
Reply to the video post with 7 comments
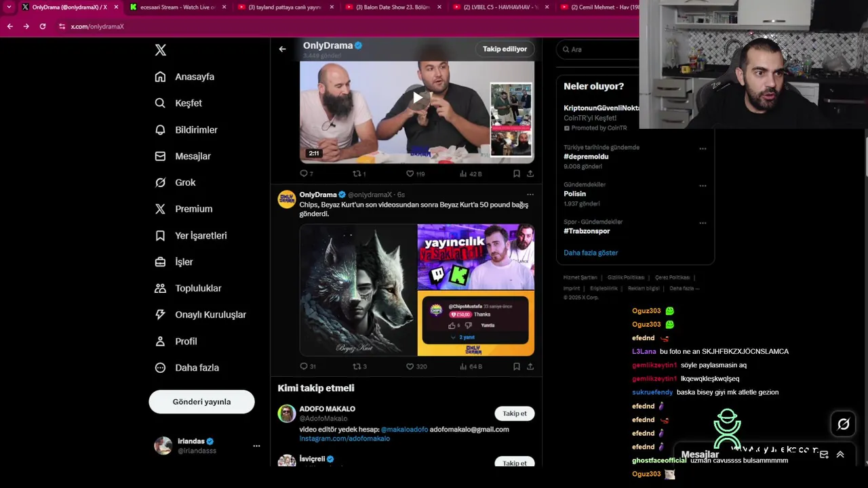click(x=307, y=174)
